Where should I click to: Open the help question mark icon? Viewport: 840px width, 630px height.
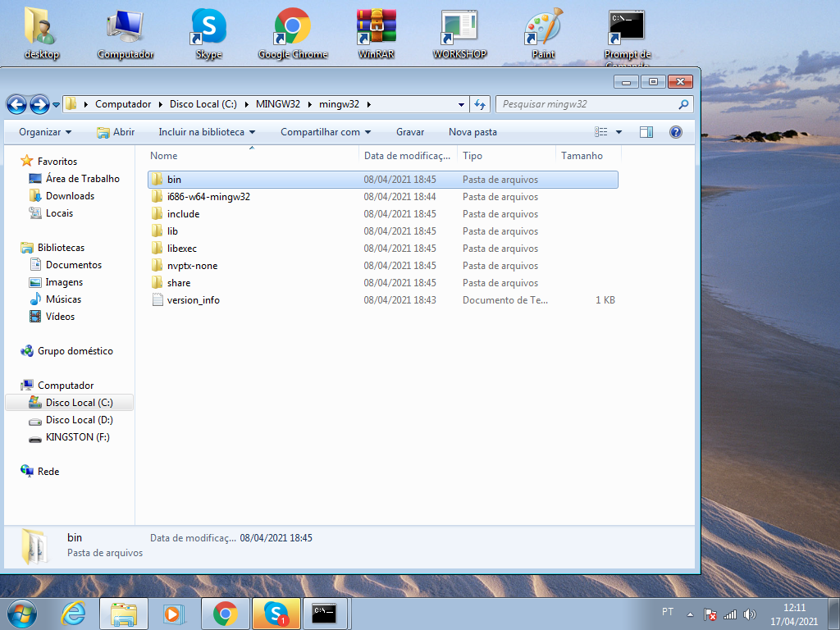click(676, 132)
